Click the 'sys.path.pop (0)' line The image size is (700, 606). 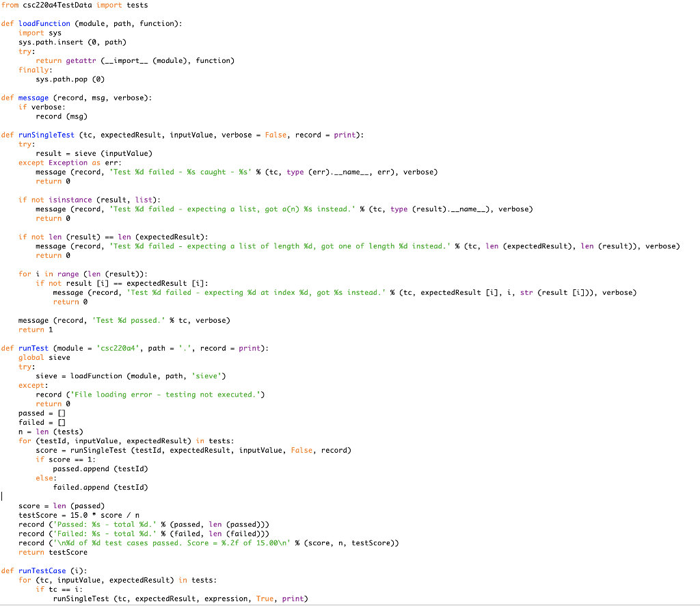[70, 79]
